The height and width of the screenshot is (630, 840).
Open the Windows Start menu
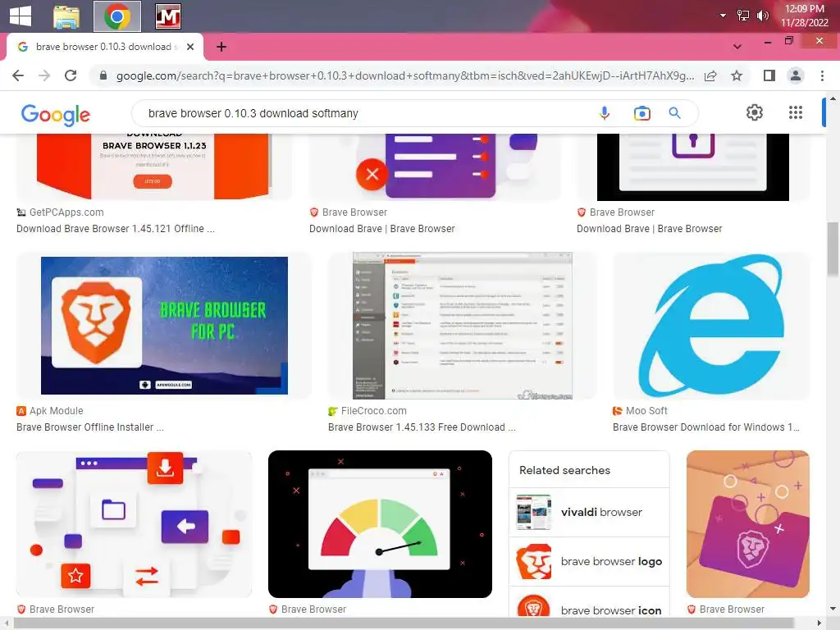(21, 16)
